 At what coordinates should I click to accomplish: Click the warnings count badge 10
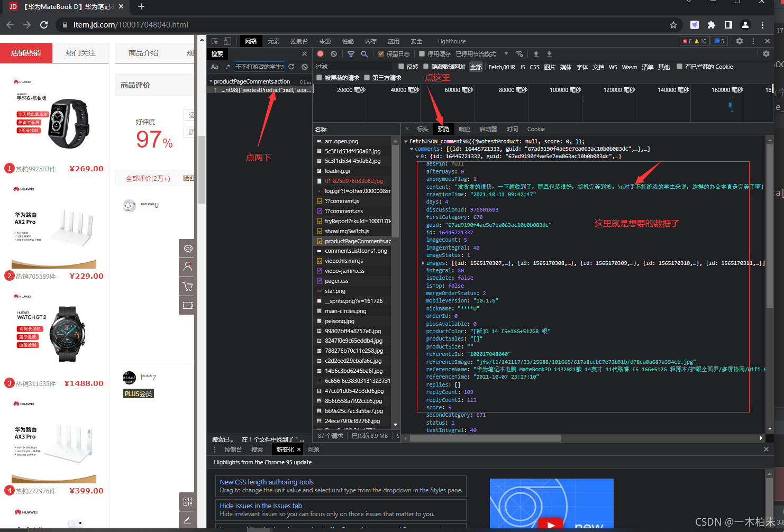click(700, 41)
